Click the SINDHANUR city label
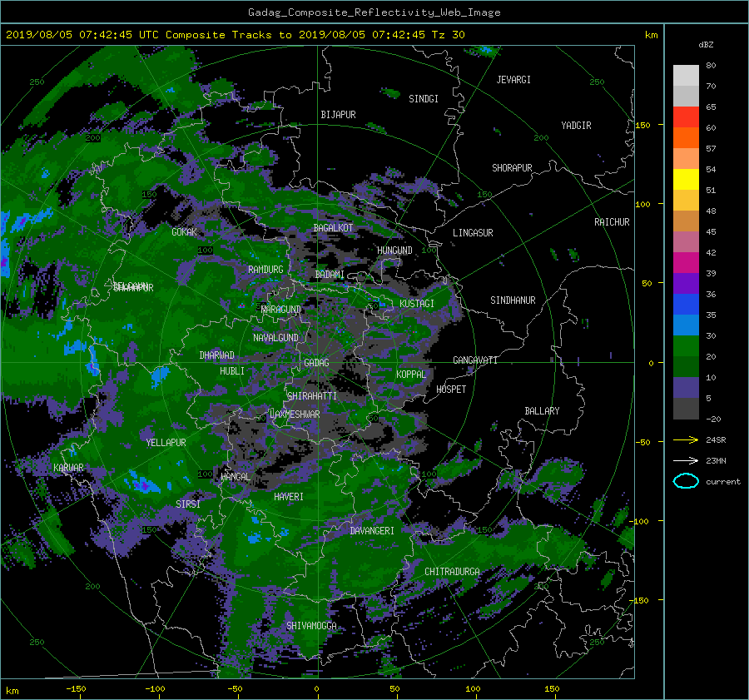Screen dimensions: 749x700 (513, 300)
